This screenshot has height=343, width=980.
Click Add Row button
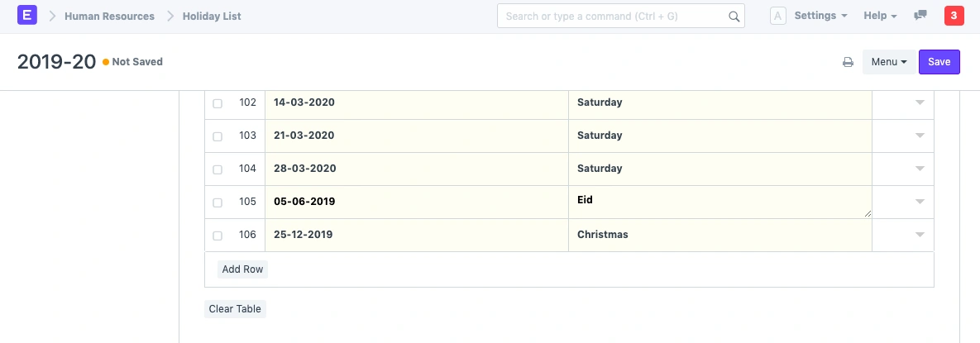click(x=242, y=269)
